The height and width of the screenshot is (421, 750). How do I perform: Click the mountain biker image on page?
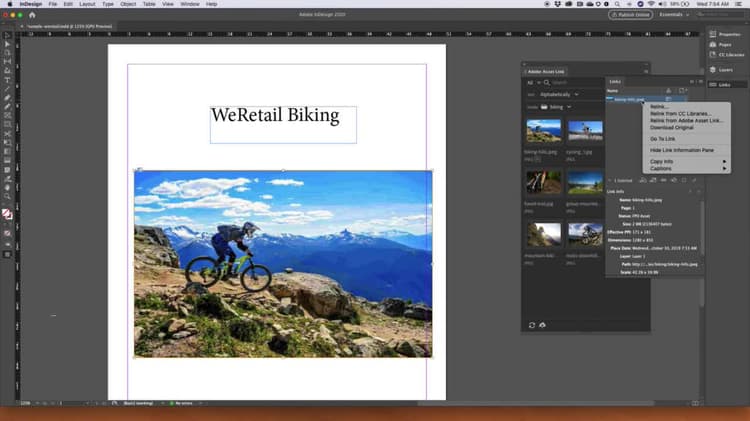pos(283,264)
